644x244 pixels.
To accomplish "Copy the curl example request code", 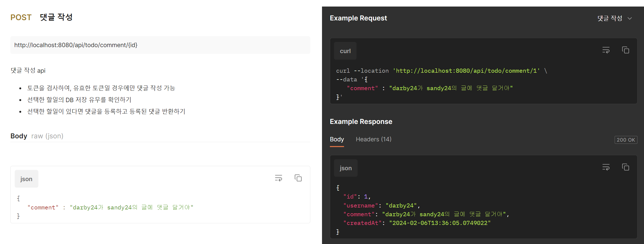I will pyautogui.click(x=626, y=50).
